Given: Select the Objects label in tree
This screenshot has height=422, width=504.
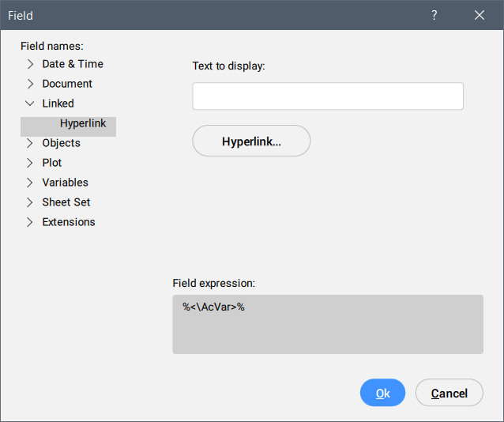Looking at the screenshot, I should pyautogui.click(x=62, y=143).
